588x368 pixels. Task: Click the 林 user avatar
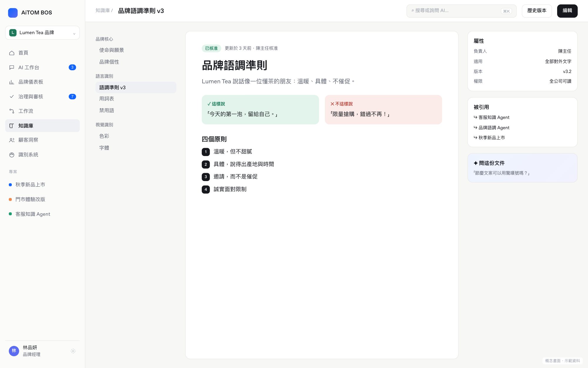14,351
